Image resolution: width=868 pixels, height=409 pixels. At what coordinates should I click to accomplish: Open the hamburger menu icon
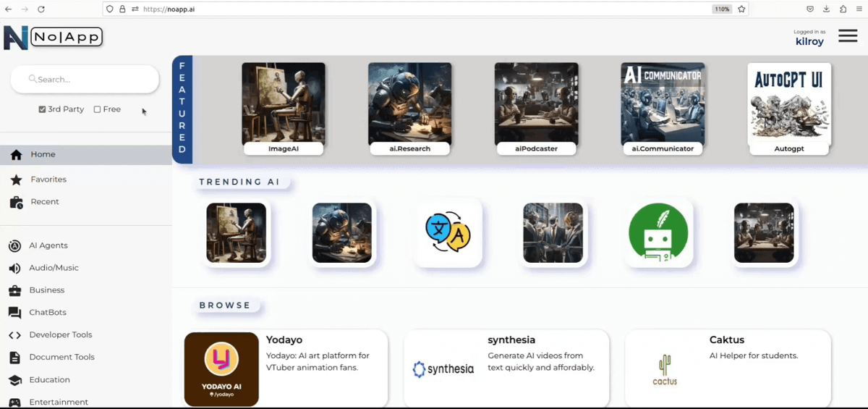tap(848, 36)
